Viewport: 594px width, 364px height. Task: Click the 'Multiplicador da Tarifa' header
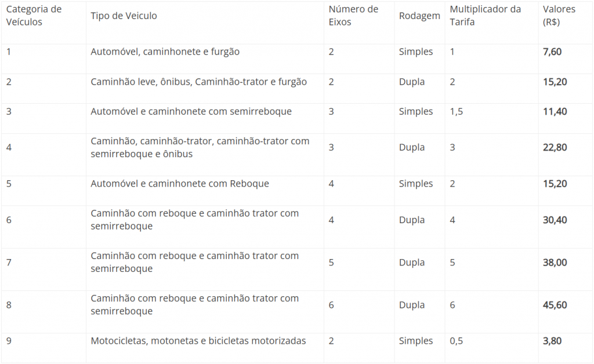click(485, 16)
